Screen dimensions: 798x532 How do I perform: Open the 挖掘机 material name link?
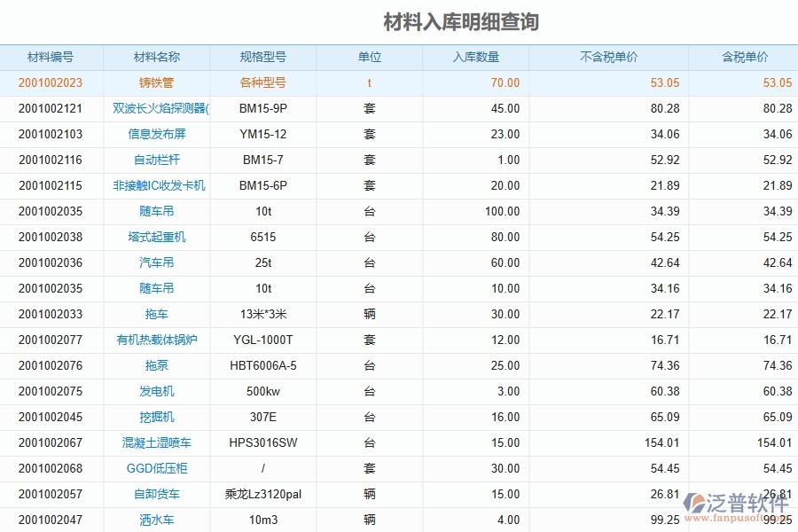point(155,417)
